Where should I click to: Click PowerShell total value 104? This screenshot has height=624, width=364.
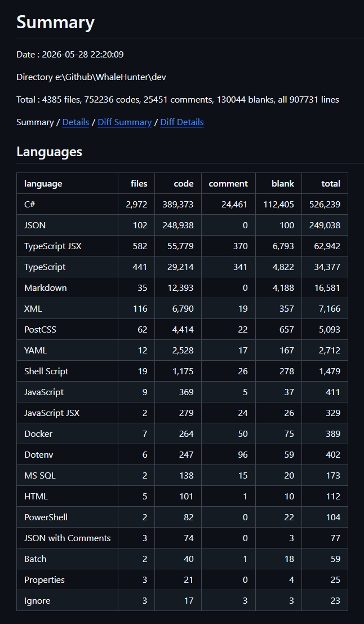[333, 517]
